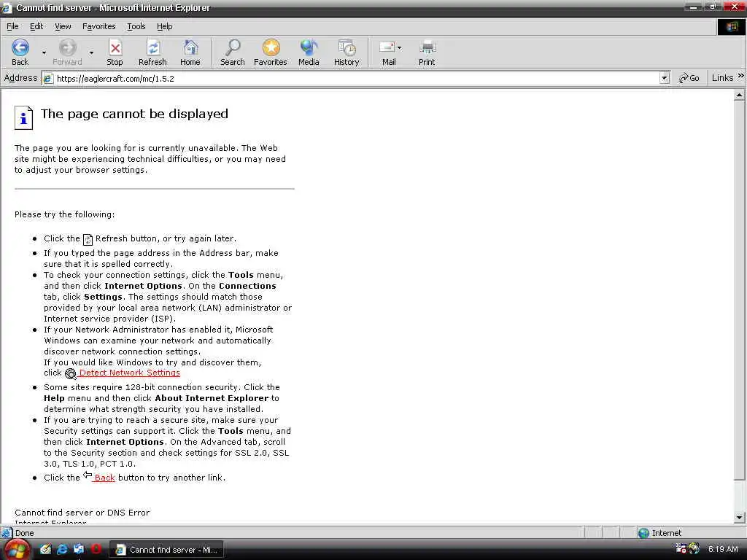This screenshot has height=560, width=747.
Task: Follow the Detect Network Settings link
Action: pyautogui.click(x=130, y=373)
